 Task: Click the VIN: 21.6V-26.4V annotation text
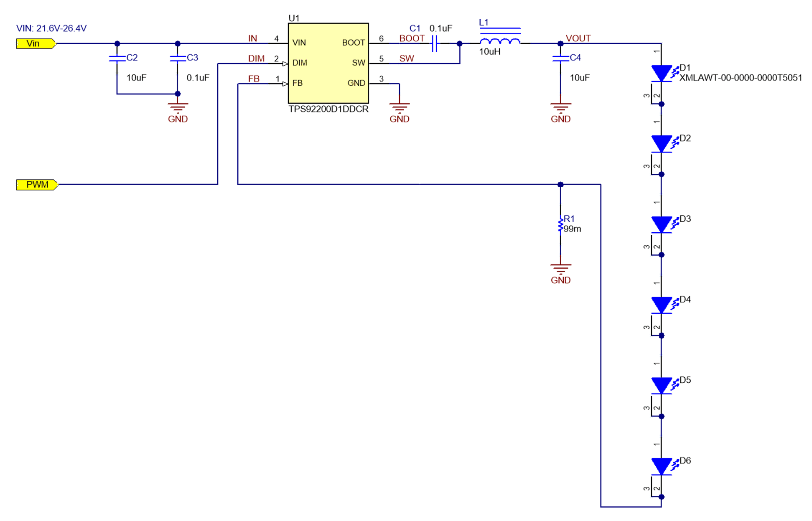pos(51,29)
